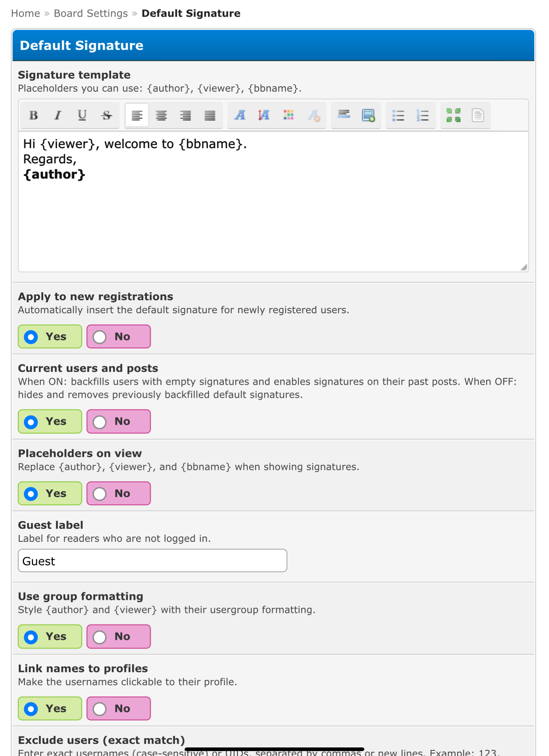
Task: Open the font size dropdown
Action: 264,115
